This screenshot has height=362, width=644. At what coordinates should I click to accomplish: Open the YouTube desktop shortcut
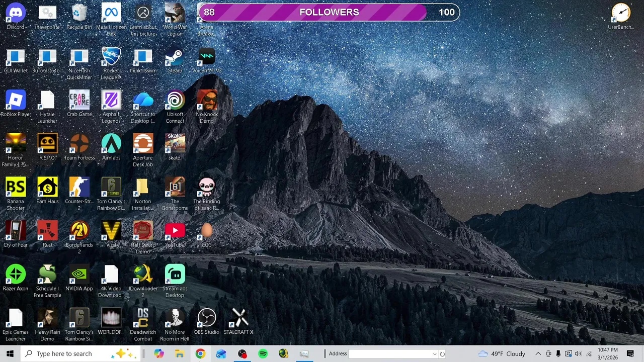(x=175, y=234)
